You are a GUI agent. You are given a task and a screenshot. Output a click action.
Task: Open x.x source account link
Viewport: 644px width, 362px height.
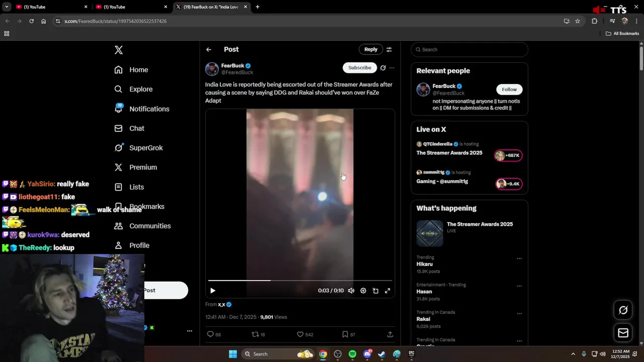[221, 304]
